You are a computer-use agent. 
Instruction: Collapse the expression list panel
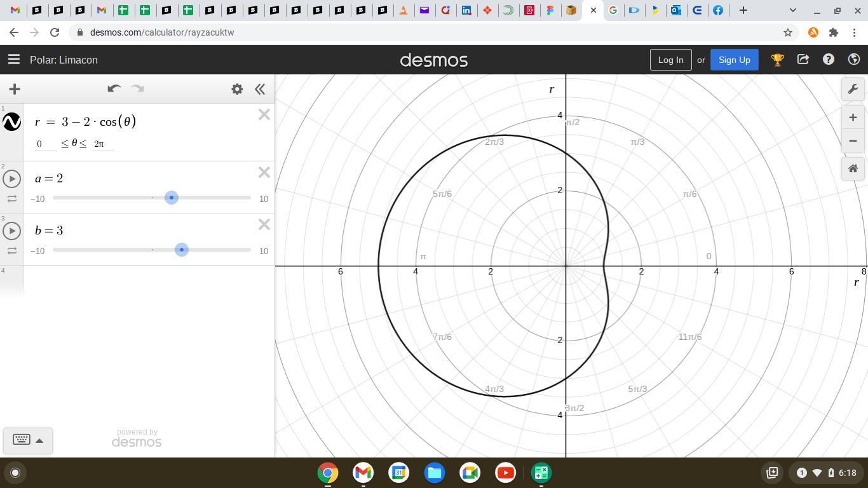260,89
